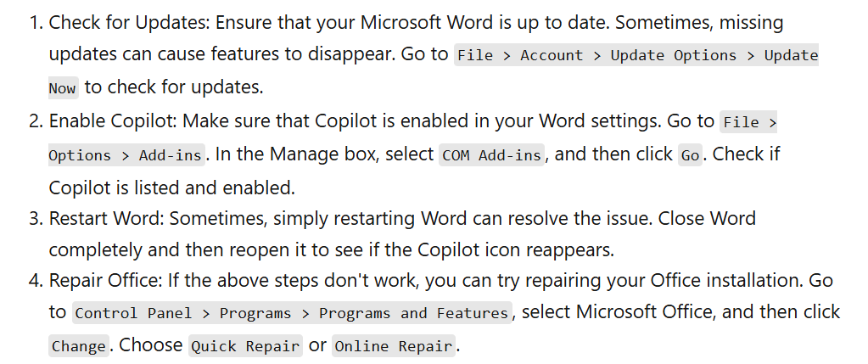Image resolution: width=868 pixels, height=364 pixels.
Task: Click the 'Quick Repair' code label
Action: [245, 345]
